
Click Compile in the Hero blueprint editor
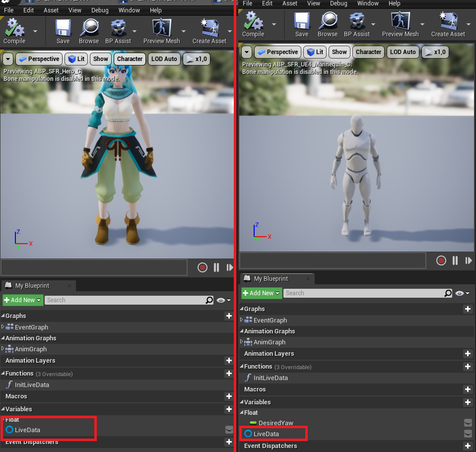(14, 32)
